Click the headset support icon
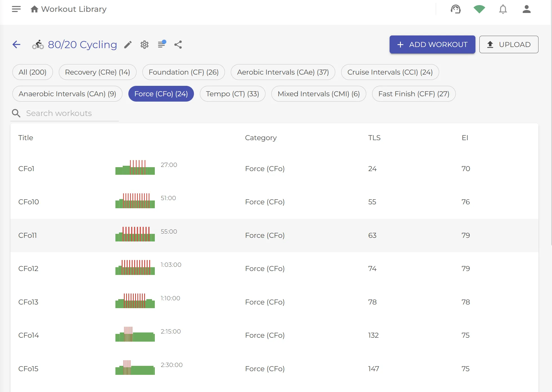This screenshot has height=392, width=552. tap(456, 9)
